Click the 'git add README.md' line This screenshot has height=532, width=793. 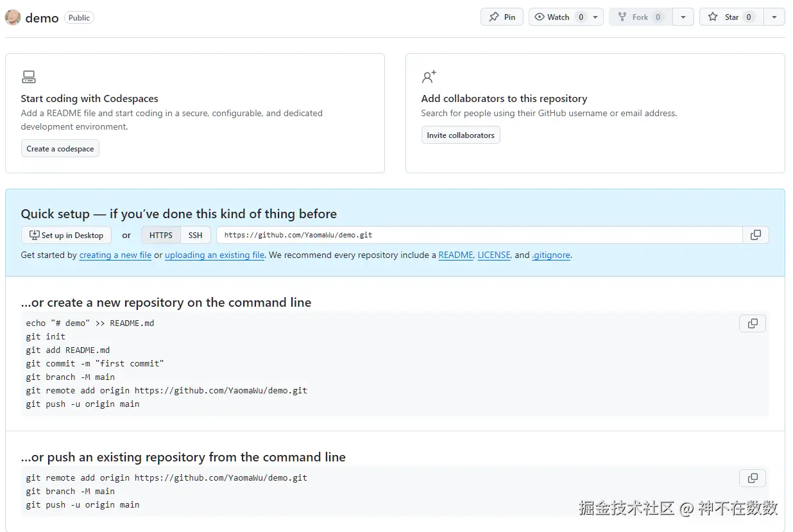[x=68, y=350]
